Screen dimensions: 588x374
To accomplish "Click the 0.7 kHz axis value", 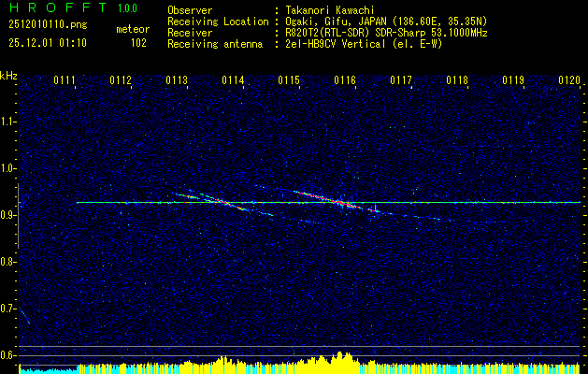I will tap(8, 309).
